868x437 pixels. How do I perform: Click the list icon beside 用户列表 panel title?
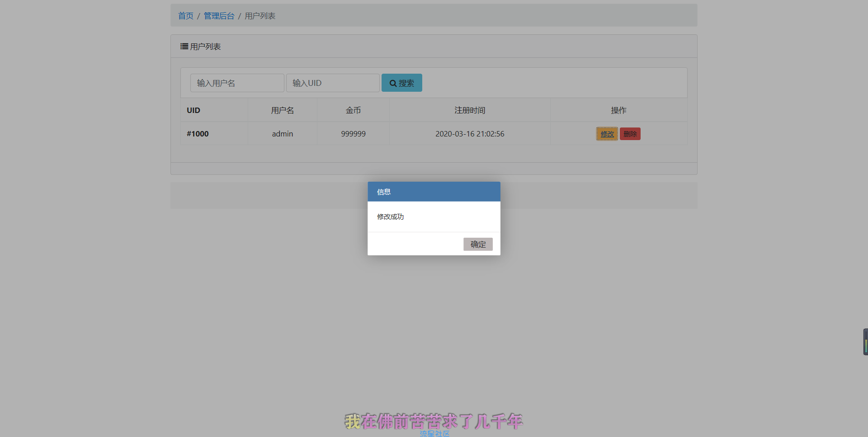tap(184, 47)
